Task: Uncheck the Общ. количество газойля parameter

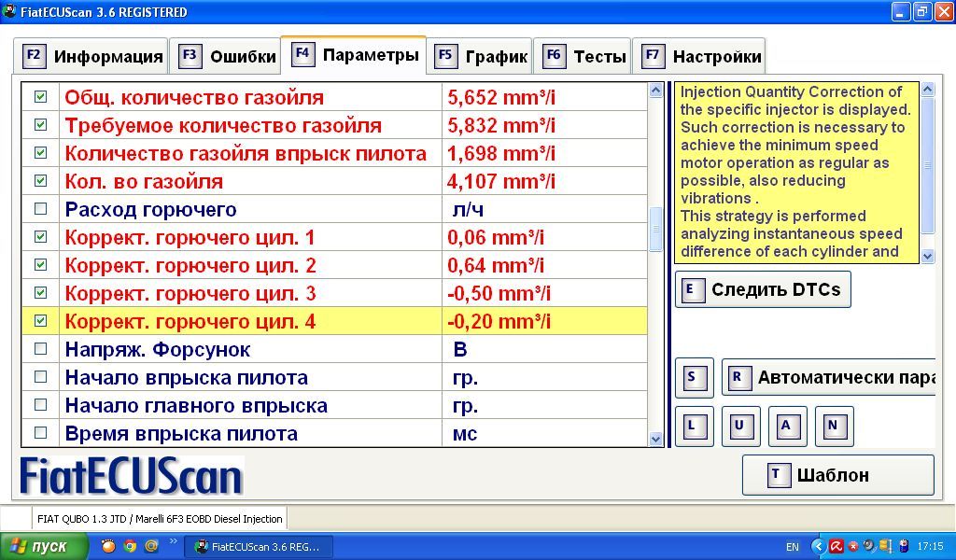Action: [41, 97]
